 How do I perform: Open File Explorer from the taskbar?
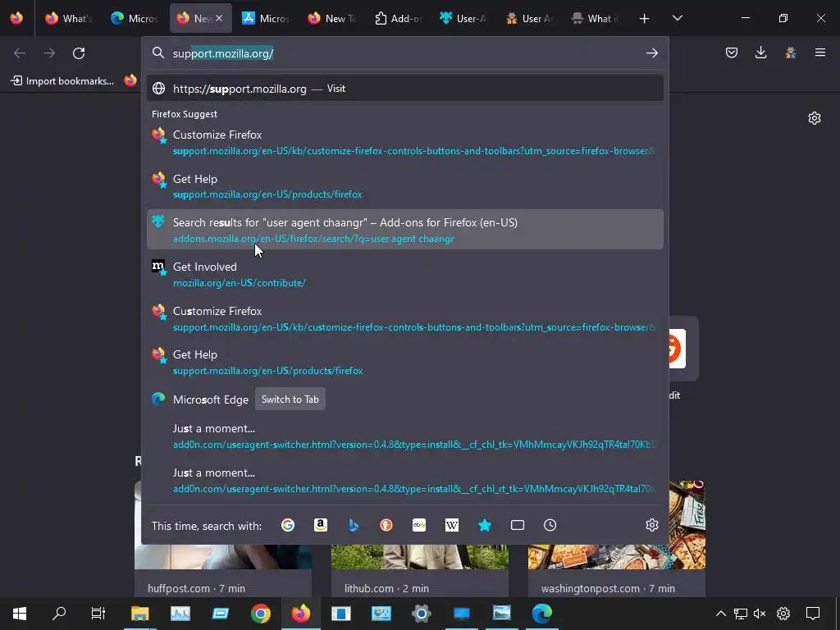click(139, 614)
